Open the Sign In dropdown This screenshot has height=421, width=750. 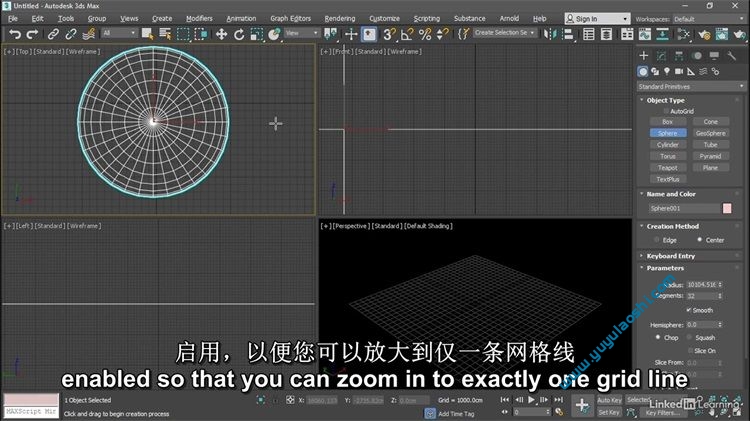click(597, 19)
